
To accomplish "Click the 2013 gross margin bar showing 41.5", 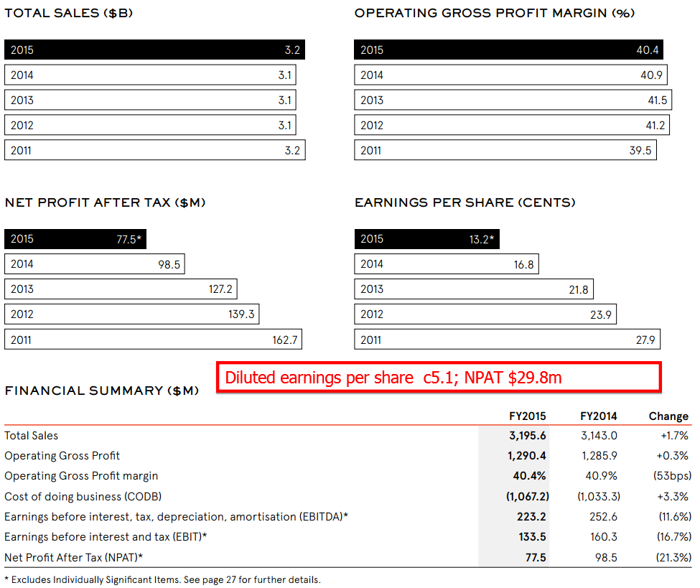I will pyautogui.click(x=513, y=101).
